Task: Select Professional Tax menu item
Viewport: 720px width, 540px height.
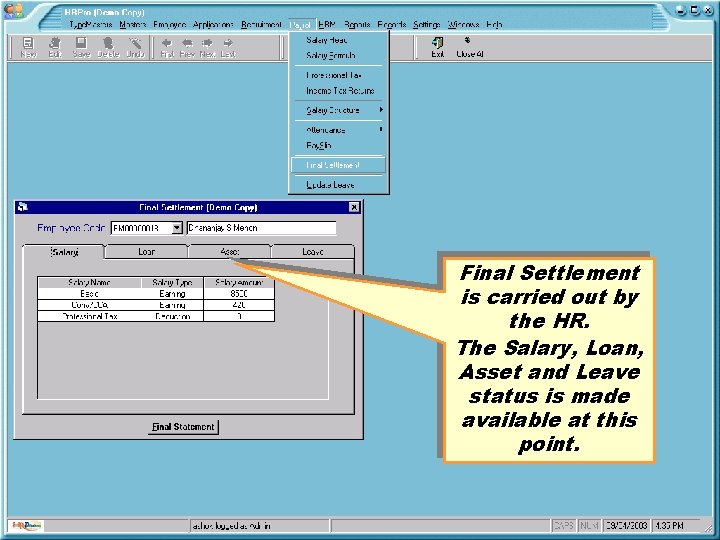Action: click(339, 75)
